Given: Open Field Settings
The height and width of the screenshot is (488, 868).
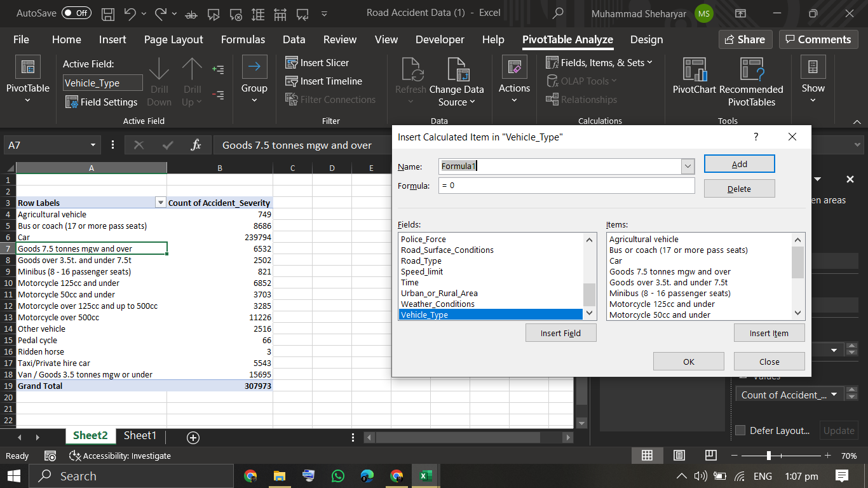Looking at the screenshot, I should 102,102.
